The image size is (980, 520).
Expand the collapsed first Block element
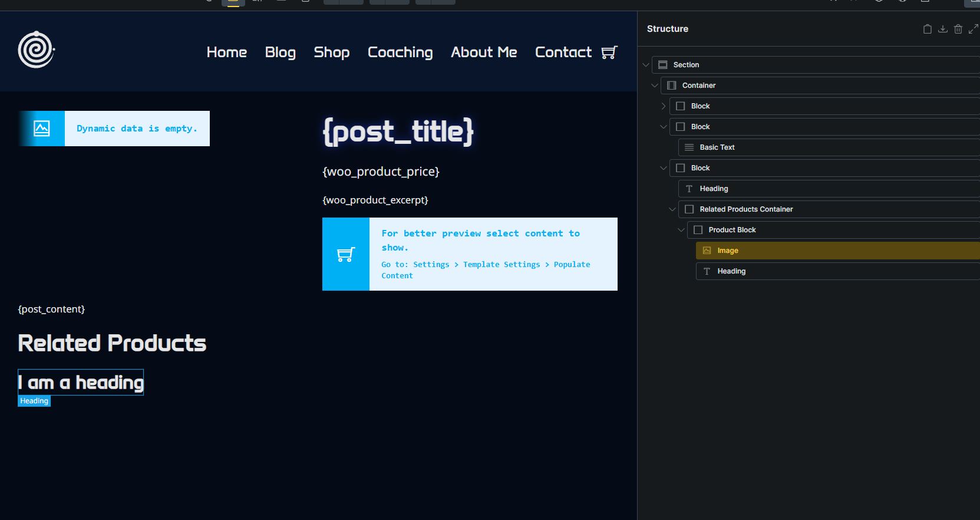(x=664, y=106)
